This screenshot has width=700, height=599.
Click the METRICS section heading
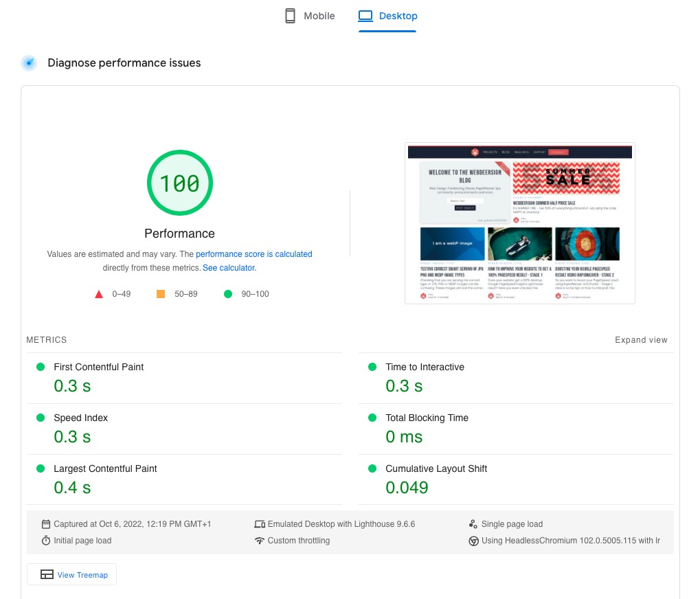click(x=47, y=340)
